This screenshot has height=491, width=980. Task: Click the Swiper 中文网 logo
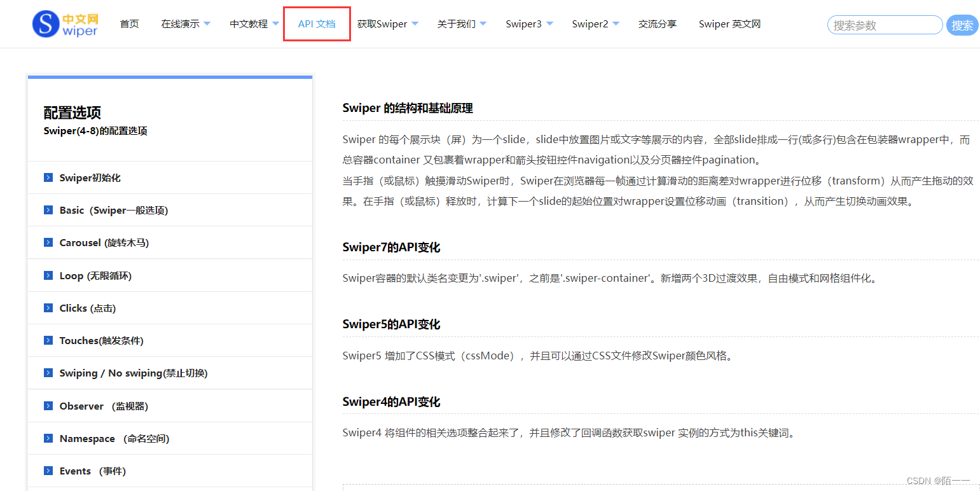66,24
